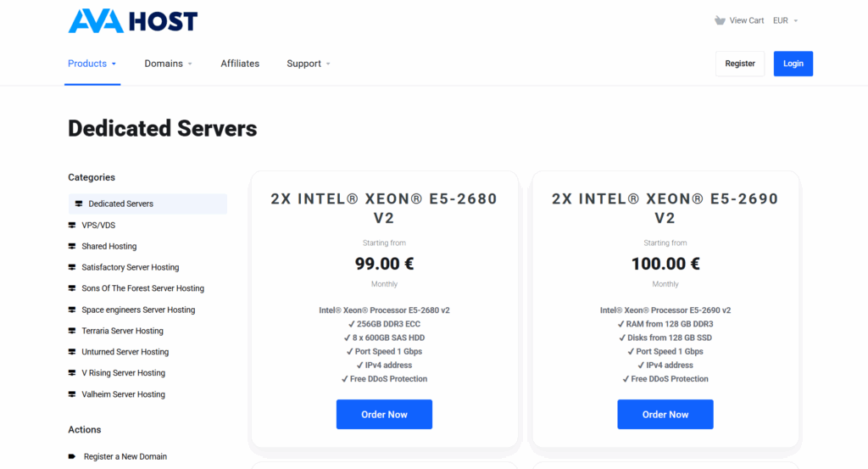The image size is (868, 469).
Task: Open the View Cart link
Action: click(x=746, y=20)
